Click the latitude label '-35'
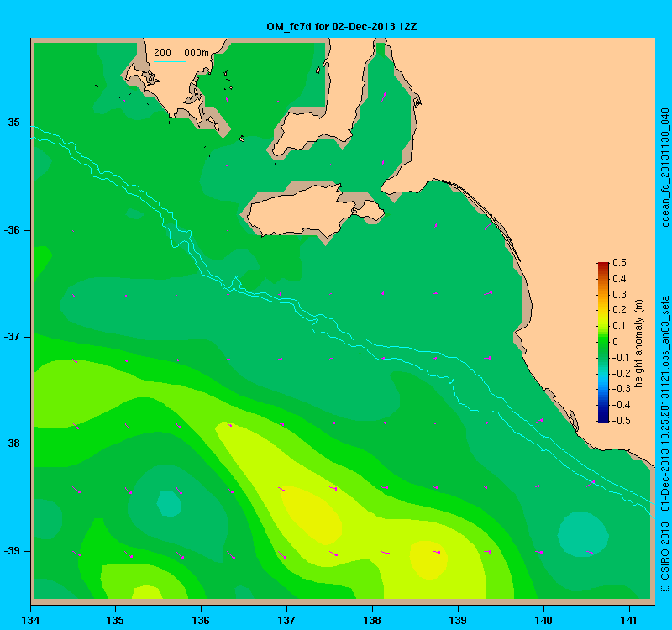Viewport: 672px width, 630px height. coord(12,123)
